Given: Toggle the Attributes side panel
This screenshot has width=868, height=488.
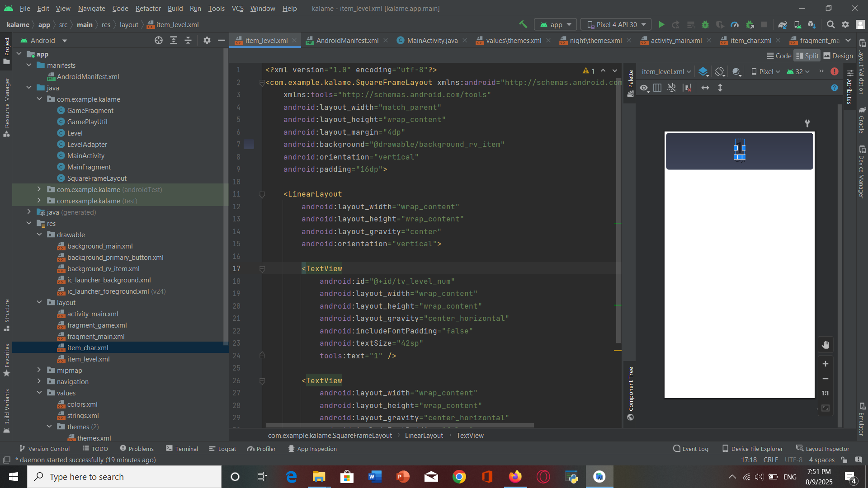Looking at the screenshot, I should (849, 87).
